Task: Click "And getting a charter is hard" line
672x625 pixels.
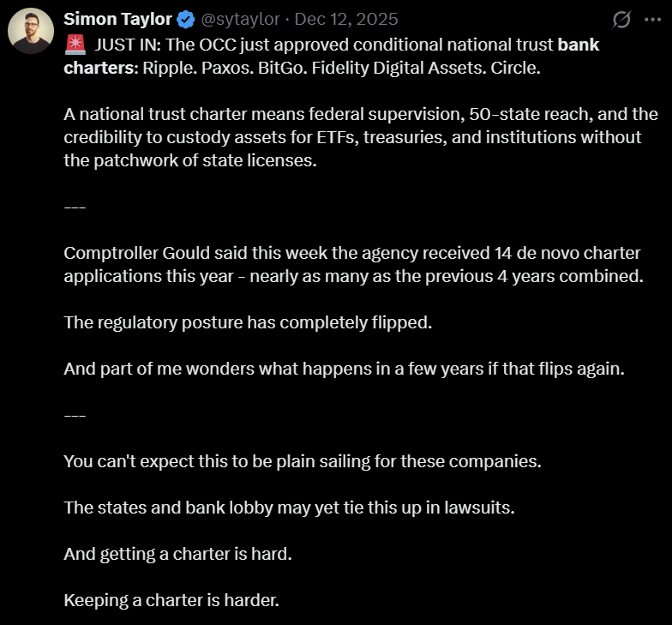Action: pos(177,553)
